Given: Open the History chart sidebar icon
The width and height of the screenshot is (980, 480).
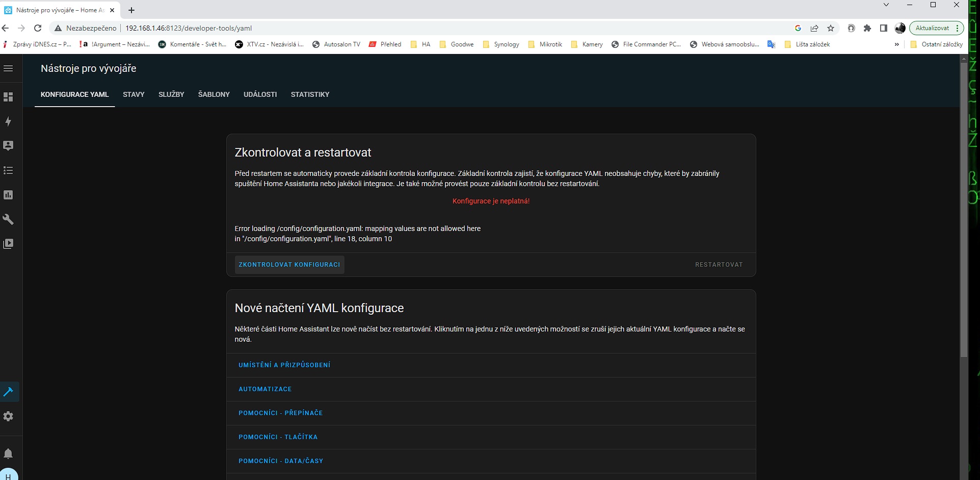Looking at the screenshot, I should pos(8,195).
